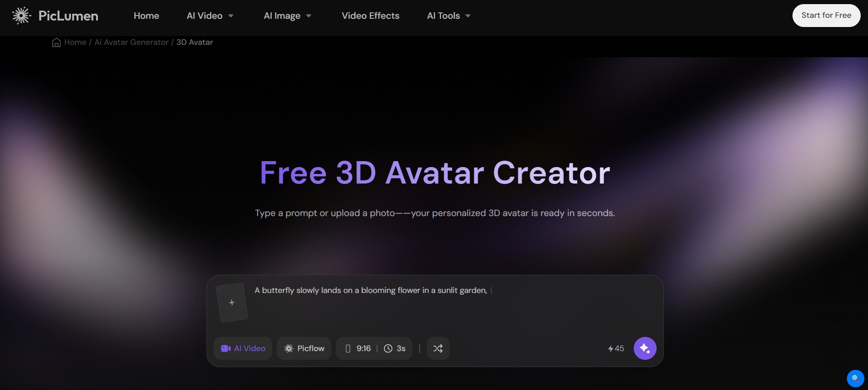The image size is (868, 390).
Task: Expand the AI Tools nav dropdown
Action: pos(448,16)
